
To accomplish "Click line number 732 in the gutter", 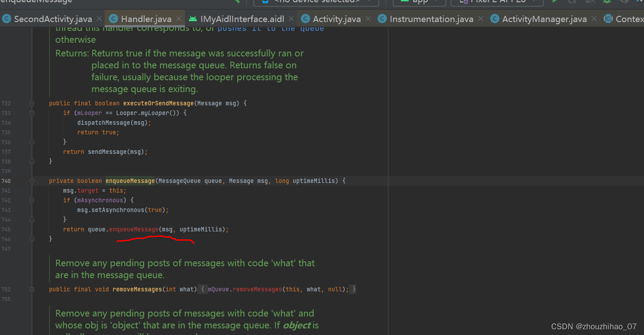I will click(6, 103).
